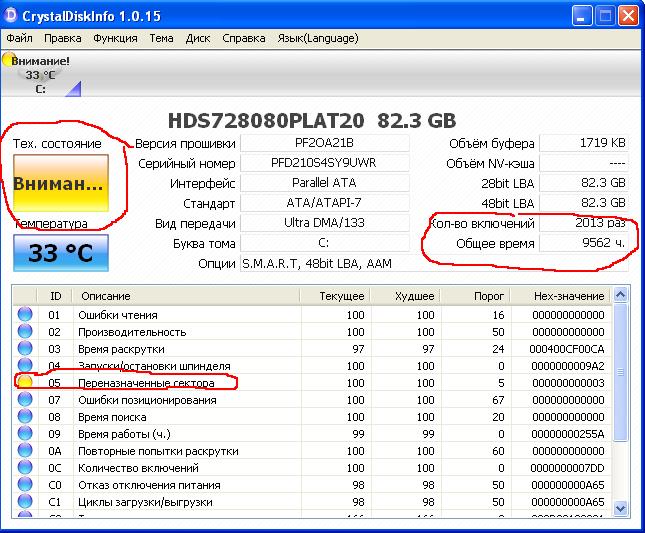Select the yellow Внимание! disk C: status icon

click(9, 60)
